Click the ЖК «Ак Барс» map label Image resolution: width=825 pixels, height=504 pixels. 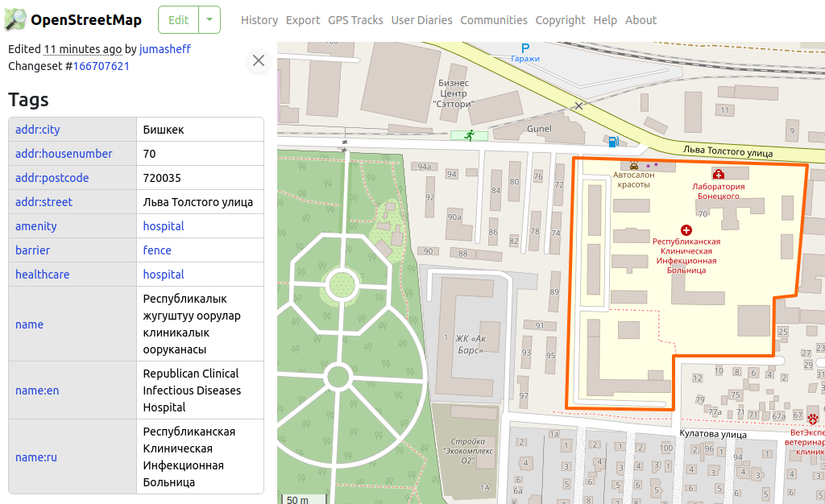coord(471,345)
